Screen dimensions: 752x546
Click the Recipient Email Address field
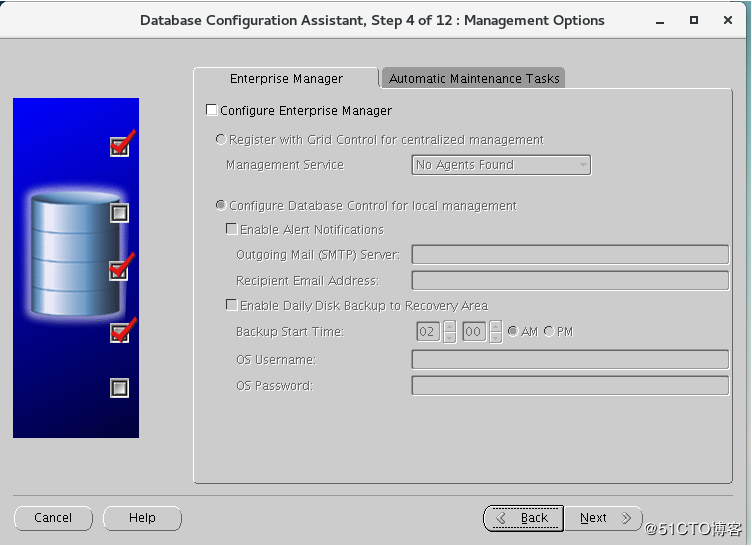(570, 281)
